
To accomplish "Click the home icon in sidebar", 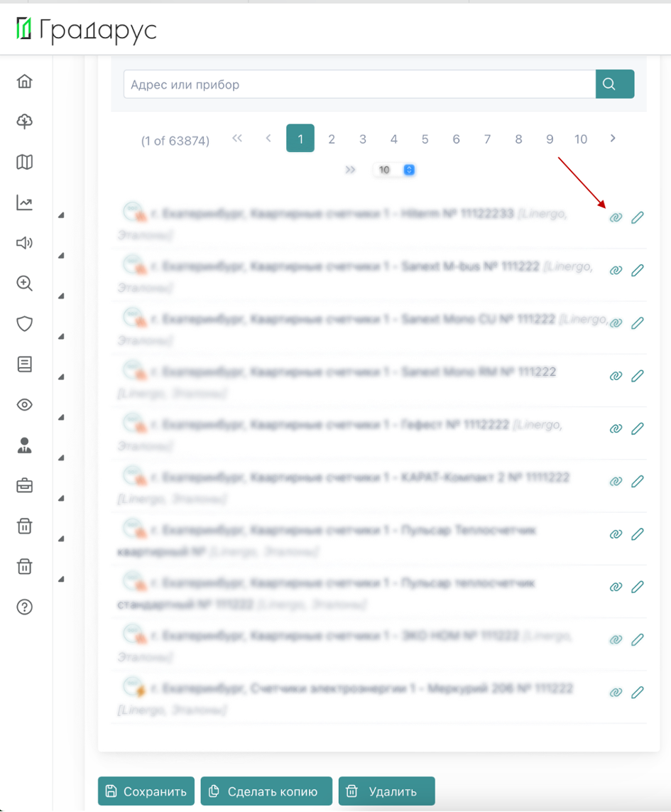I will 25,81.
